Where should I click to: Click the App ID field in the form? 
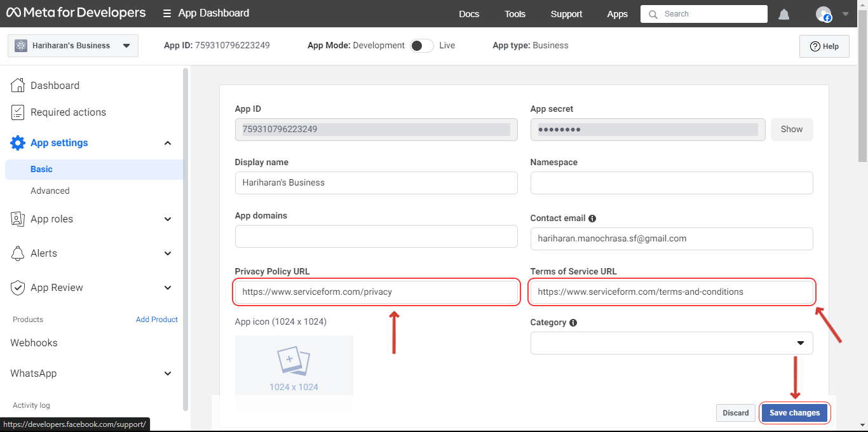(x=376, y=130)
